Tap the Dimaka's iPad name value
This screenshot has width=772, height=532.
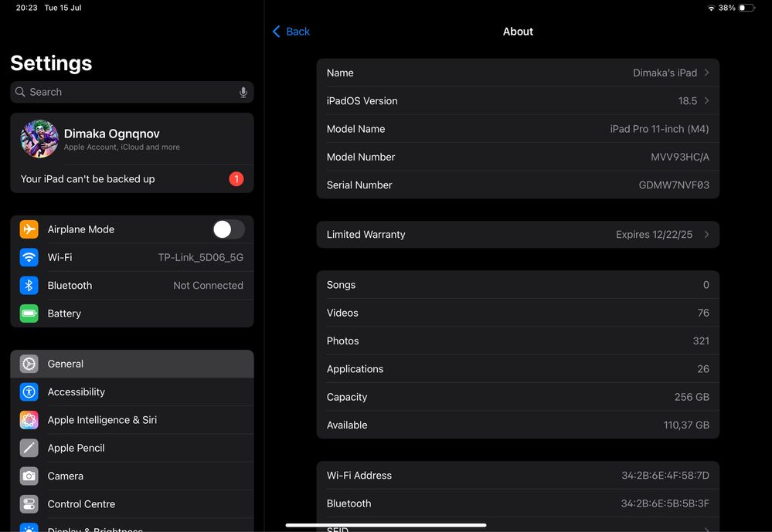click(x=665, y=73)
